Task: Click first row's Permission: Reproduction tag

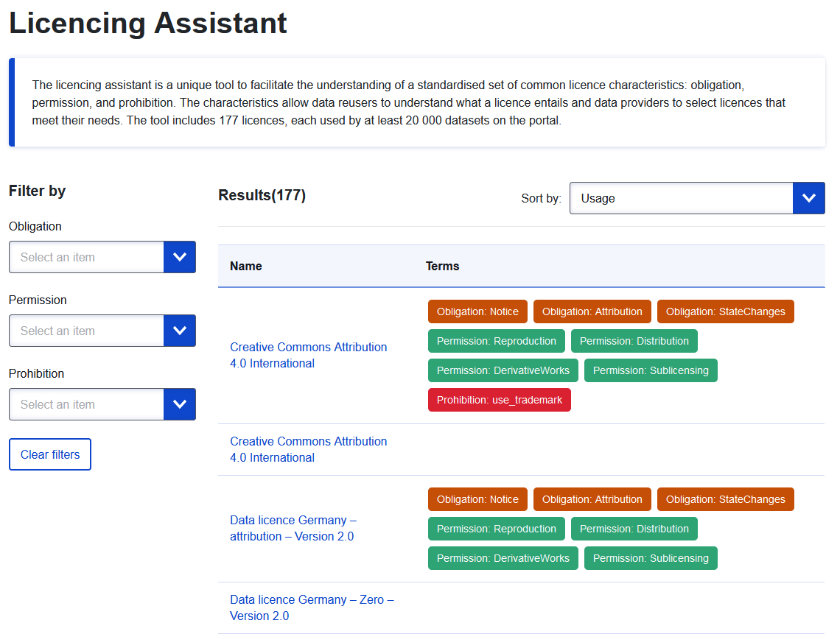Action: (x=496, y=341)
